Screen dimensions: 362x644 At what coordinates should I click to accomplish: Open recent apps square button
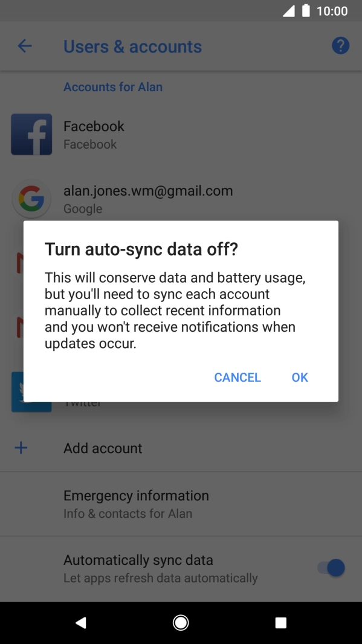click(x=280, y=623)
